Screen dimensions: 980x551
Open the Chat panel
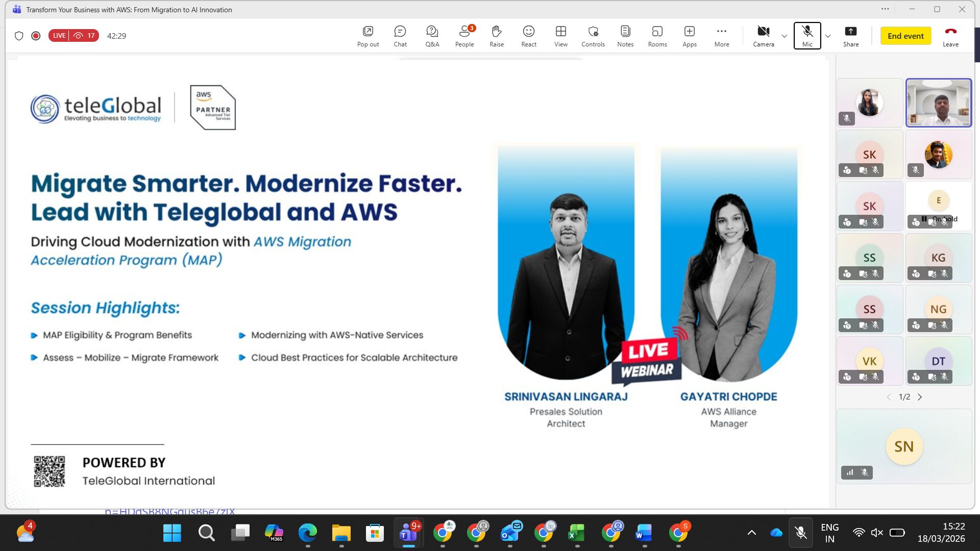[400, 36]
